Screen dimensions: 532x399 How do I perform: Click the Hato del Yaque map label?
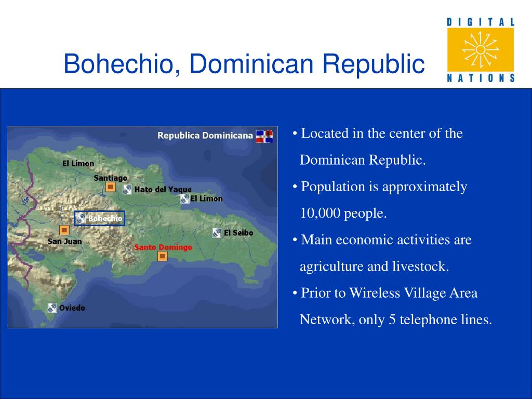(x=163, y=189)
